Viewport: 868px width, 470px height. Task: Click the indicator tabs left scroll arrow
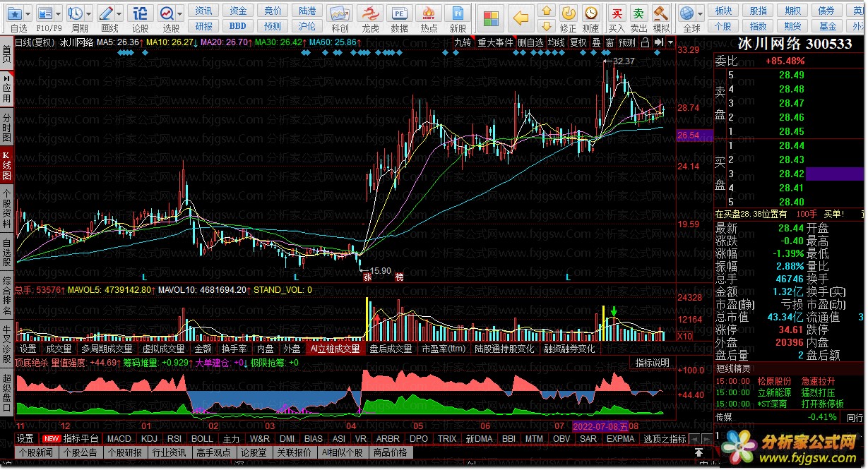click(x=694, y=439)
